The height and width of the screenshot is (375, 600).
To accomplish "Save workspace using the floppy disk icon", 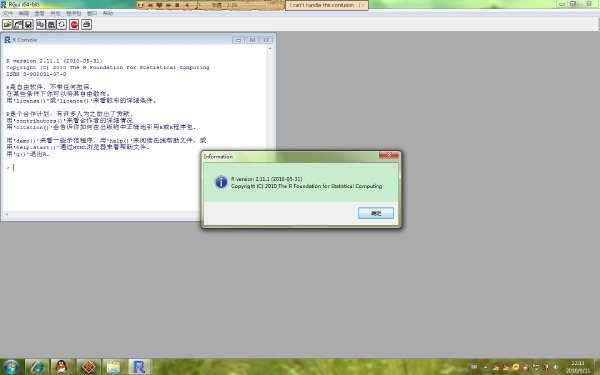I will [28, 24].
